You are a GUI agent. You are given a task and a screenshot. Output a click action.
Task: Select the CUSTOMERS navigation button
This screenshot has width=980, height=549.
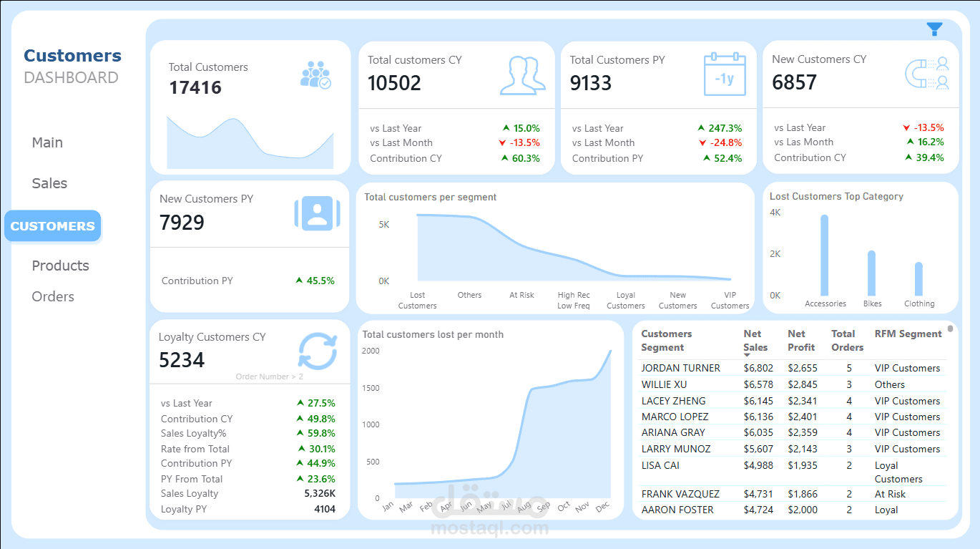[52, 226]
